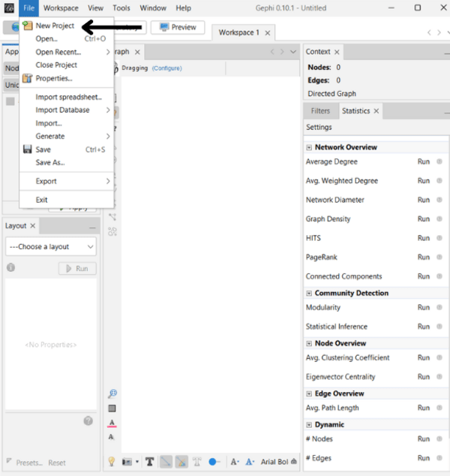Select Import spreadsheet... menu item

(68, 97)
